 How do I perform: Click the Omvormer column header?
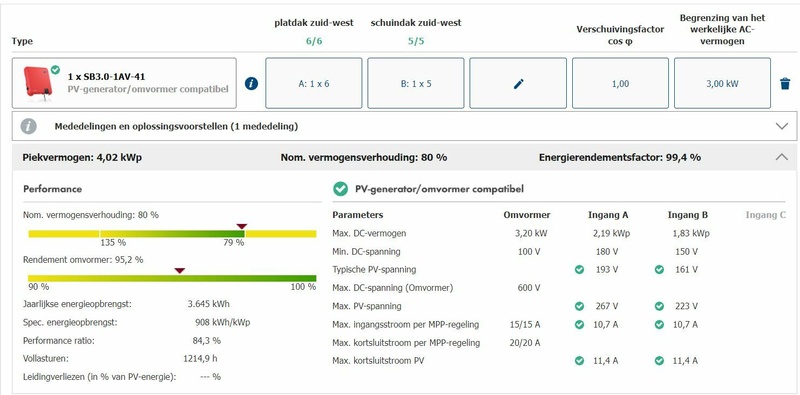point(527,215)
